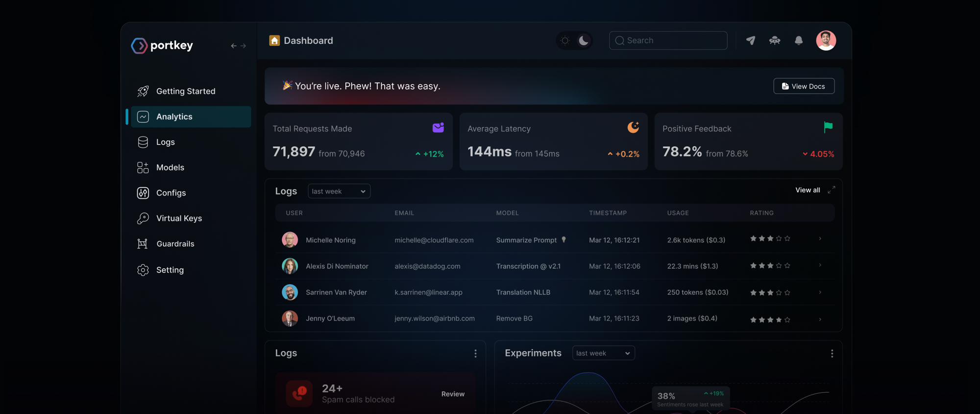
Task: Expand Alexis Di Nominator row chevron
Action: 820,265
